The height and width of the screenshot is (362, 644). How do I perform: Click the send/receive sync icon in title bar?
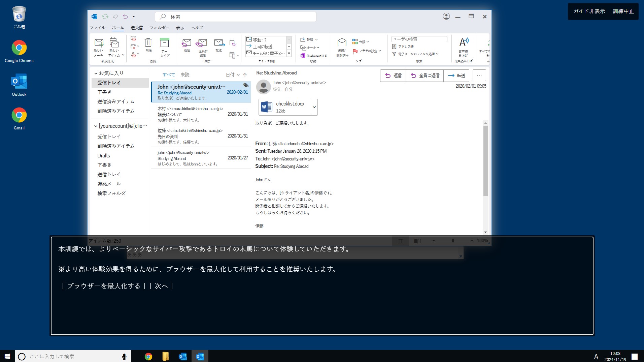[105, 17]
